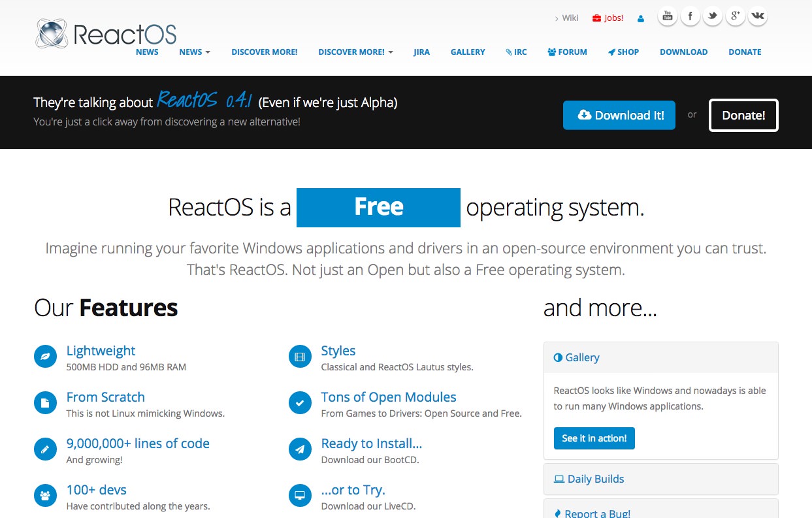Open Tons of Open Modules link

[389, 397]
